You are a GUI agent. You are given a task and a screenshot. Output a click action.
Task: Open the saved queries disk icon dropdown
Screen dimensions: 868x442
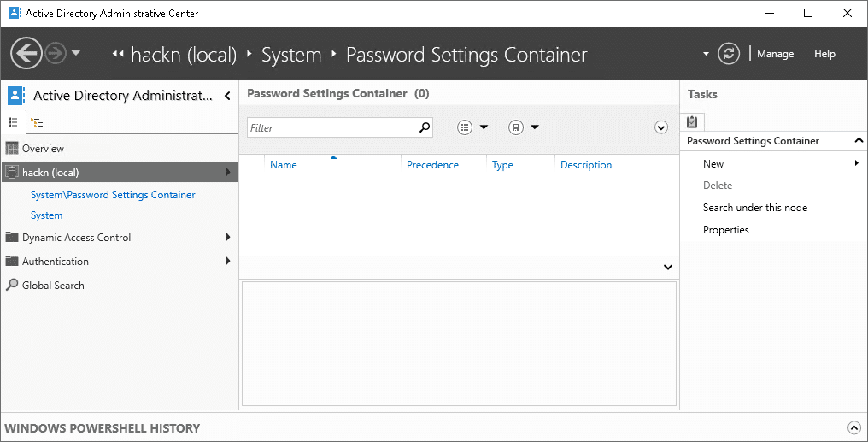click(x=523, y=127)
